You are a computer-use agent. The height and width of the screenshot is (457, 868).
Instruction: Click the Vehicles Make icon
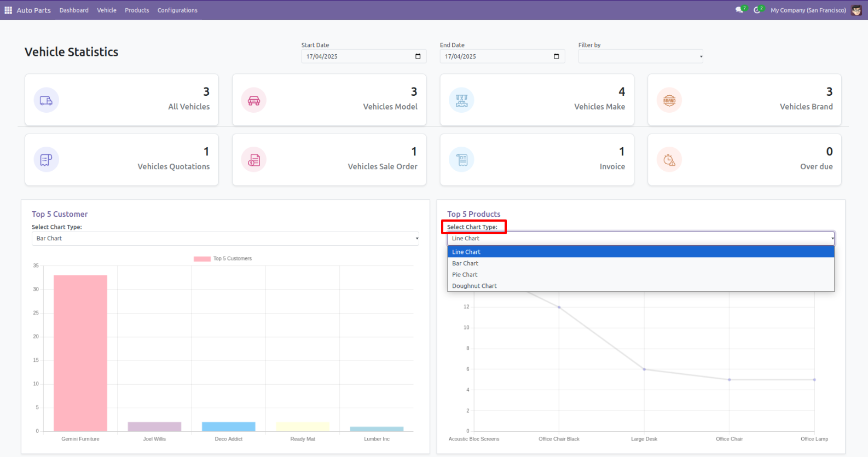[x=461, y=100]
